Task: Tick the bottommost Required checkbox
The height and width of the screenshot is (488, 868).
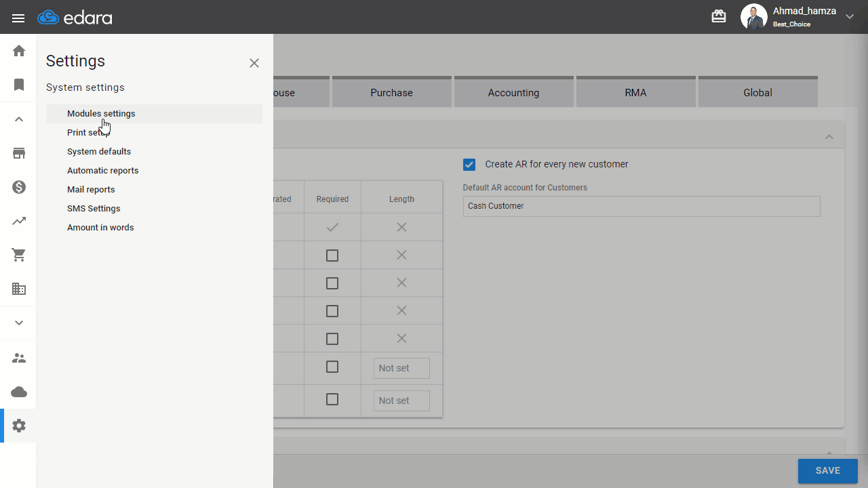Action: [332, 400]
